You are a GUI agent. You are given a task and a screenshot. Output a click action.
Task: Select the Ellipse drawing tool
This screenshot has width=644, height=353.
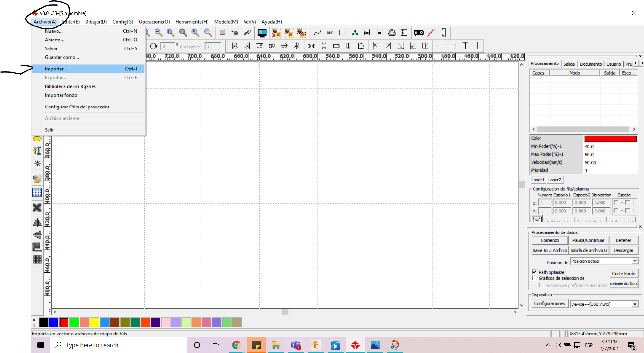(x=37, y=139)
